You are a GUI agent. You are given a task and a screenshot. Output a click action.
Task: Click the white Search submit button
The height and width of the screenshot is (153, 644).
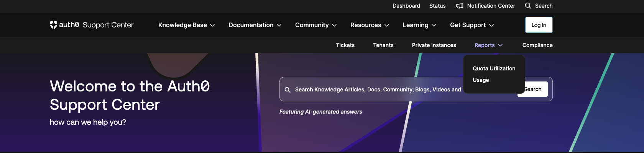[x=536, y=89]
